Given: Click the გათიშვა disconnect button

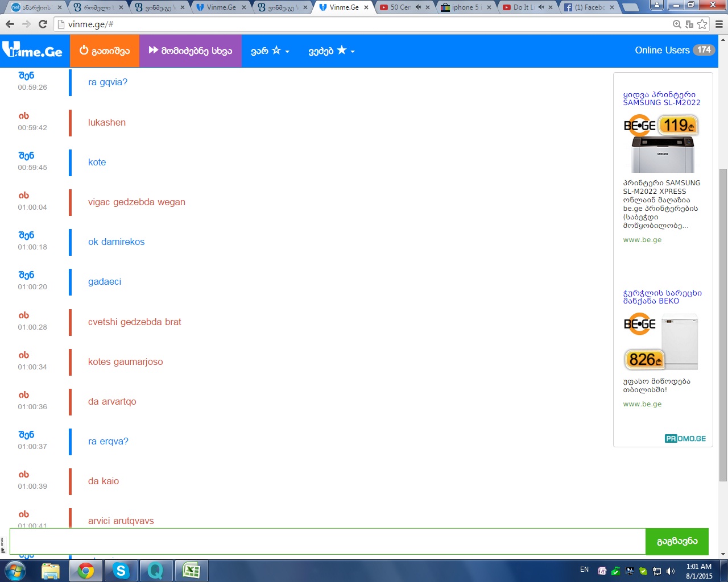Looking at the screenshot, I should [x=105, y=51].
